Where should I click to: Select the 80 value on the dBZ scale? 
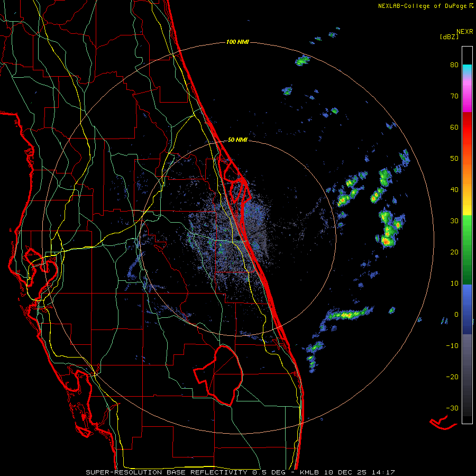[x=454, y=65]
